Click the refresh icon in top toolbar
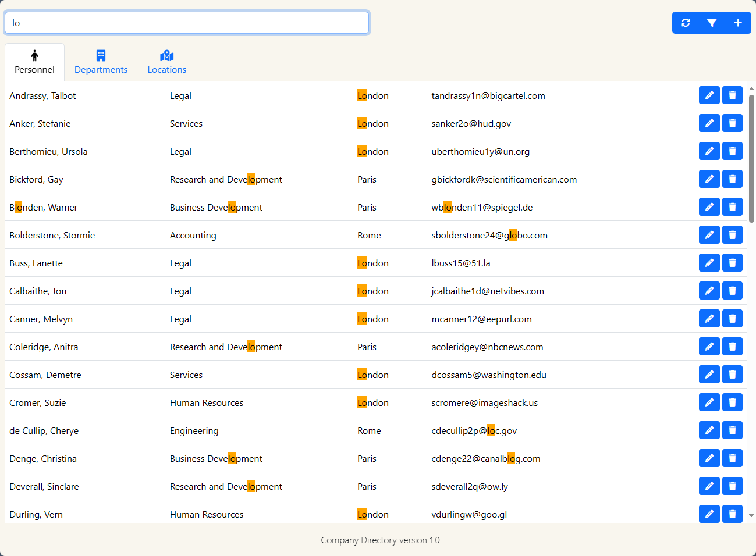Image resolution: width=756 pixels, height=556 pixels. (x=686, y=23)
